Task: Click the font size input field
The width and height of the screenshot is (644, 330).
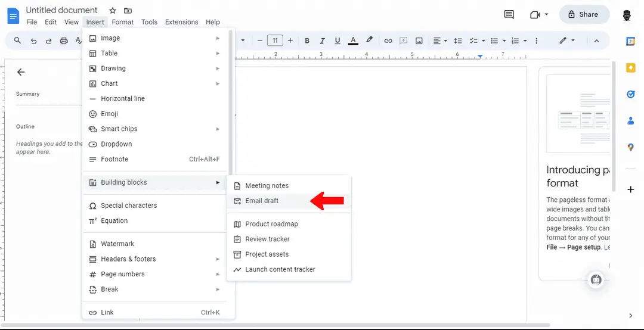Action: (275, 41)
